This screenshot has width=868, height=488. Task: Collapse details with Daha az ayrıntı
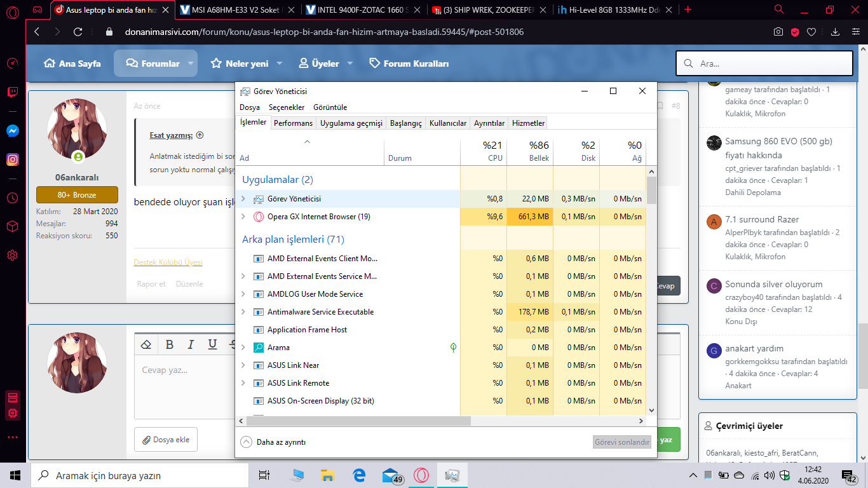click(x=273, y=442)
